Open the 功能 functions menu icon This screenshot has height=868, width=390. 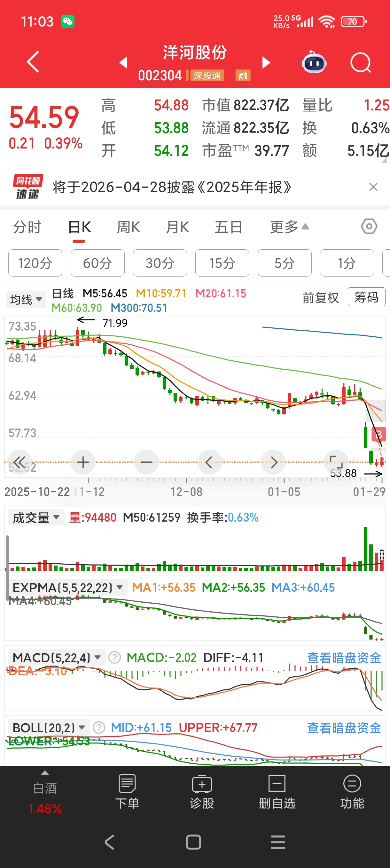click(x=352, y=792)
